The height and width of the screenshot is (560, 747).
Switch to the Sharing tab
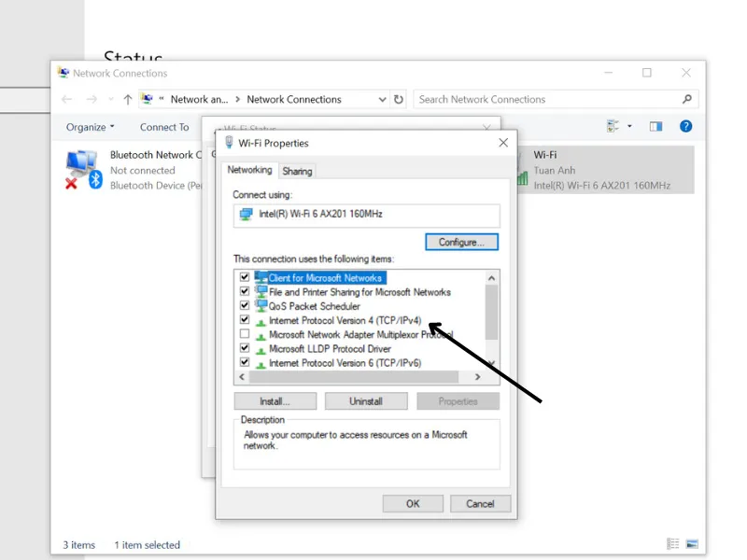pos(297,171)
